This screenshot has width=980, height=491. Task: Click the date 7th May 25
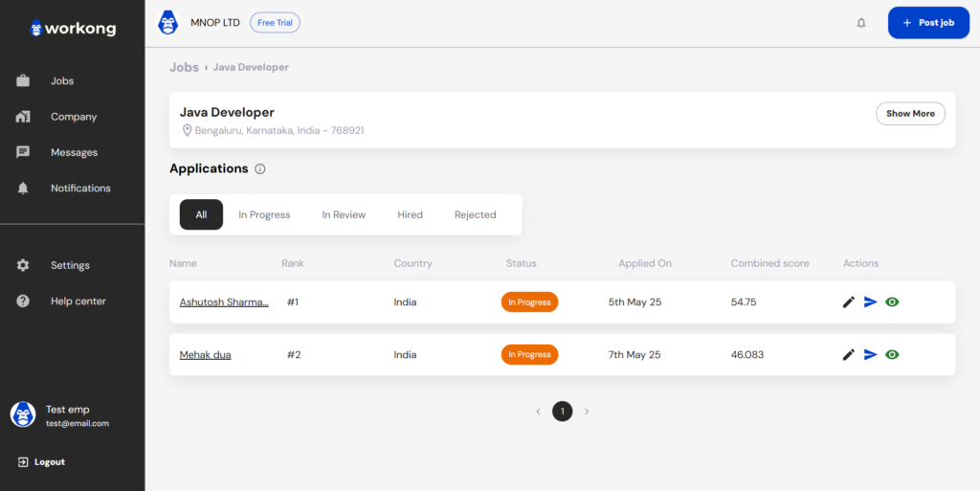point(635,355)
